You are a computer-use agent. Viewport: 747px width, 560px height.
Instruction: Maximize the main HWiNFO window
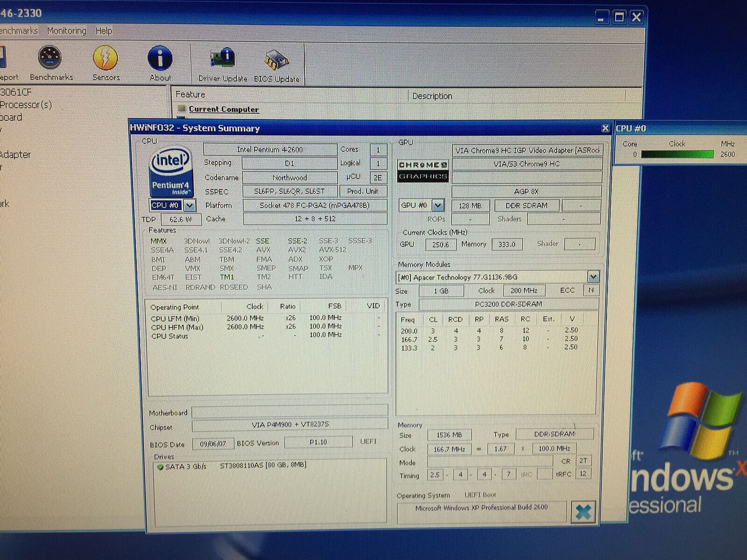pos(619,18)
